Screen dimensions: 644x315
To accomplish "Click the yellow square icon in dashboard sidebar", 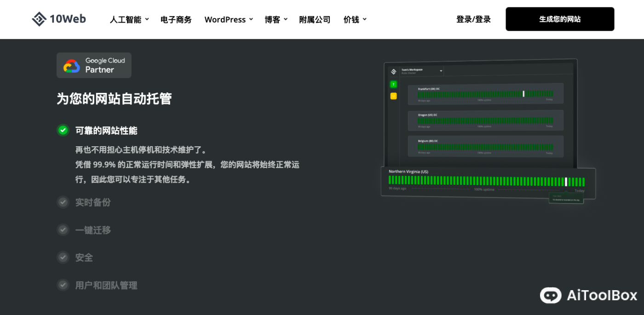I will coord(393,96).
